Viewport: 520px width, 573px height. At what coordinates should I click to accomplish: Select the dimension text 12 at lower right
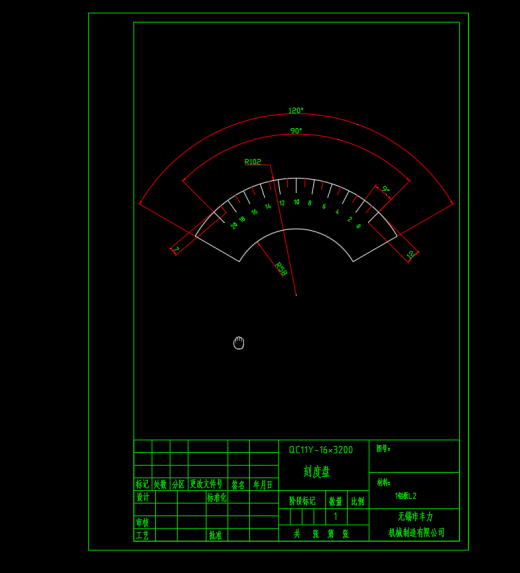click(x=411, y=254)
